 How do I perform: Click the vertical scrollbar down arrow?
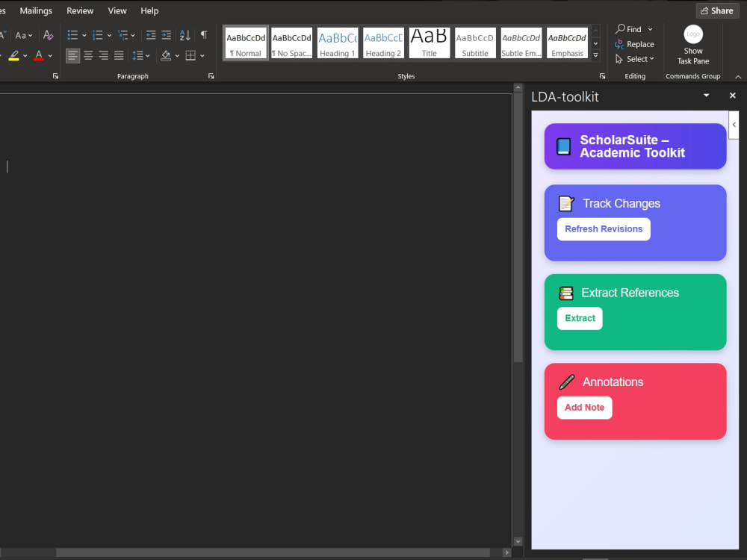pos(518,541)
